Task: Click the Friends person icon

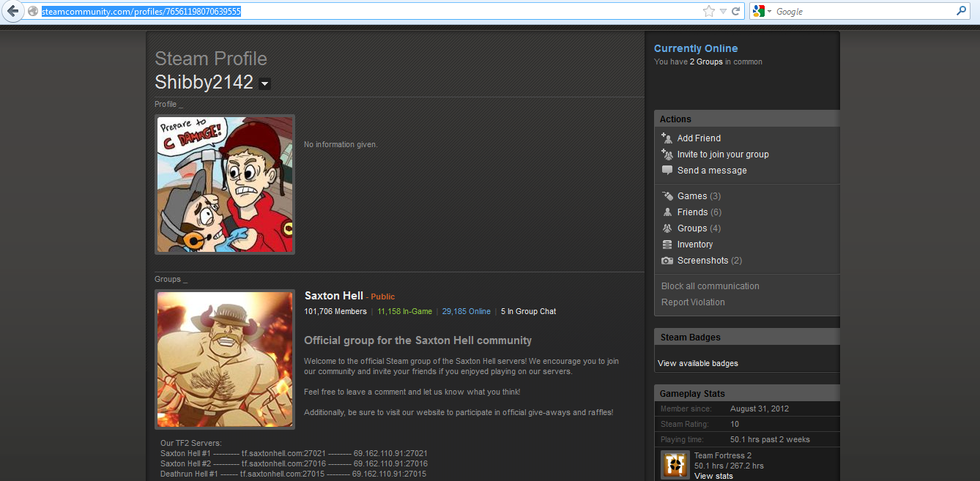Action: click(x=667, y=212)
